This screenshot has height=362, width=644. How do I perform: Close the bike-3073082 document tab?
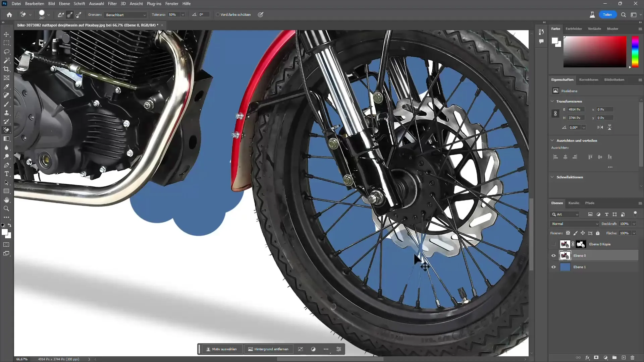point(162,25)
